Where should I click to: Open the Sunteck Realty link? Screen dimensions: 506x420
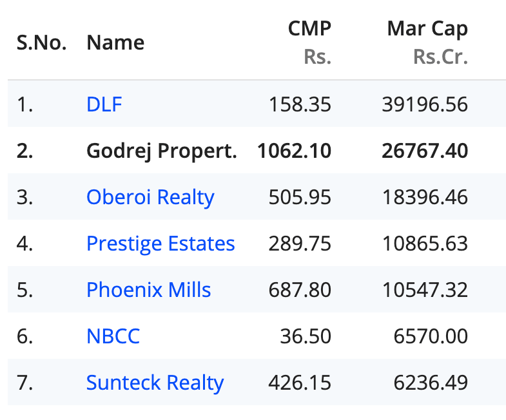pos(155,383)
